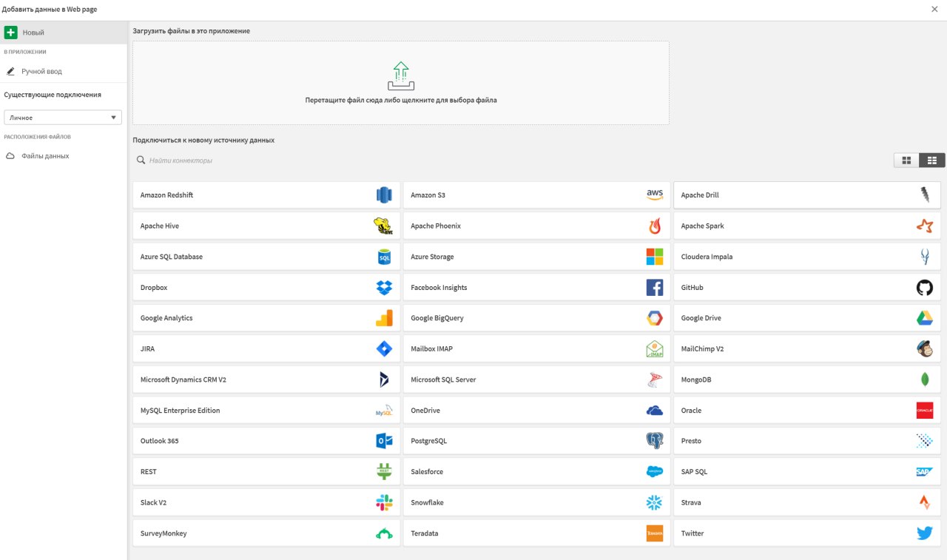Click the Oracle red logo
Image resolution: width=947 pixels, height=560 pixels.
point(924,411)
